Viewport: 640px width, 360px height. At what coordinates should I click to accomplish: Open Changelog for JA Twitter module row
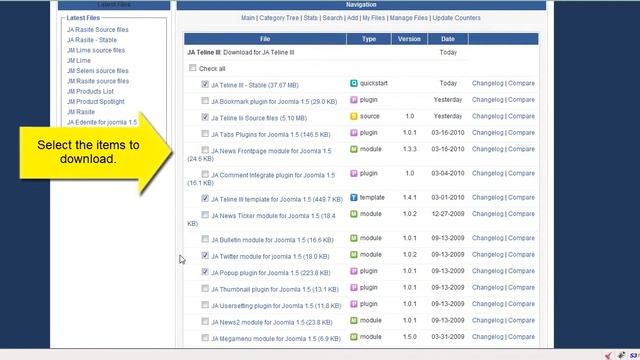pyautogui.click(x=488, y=255)
